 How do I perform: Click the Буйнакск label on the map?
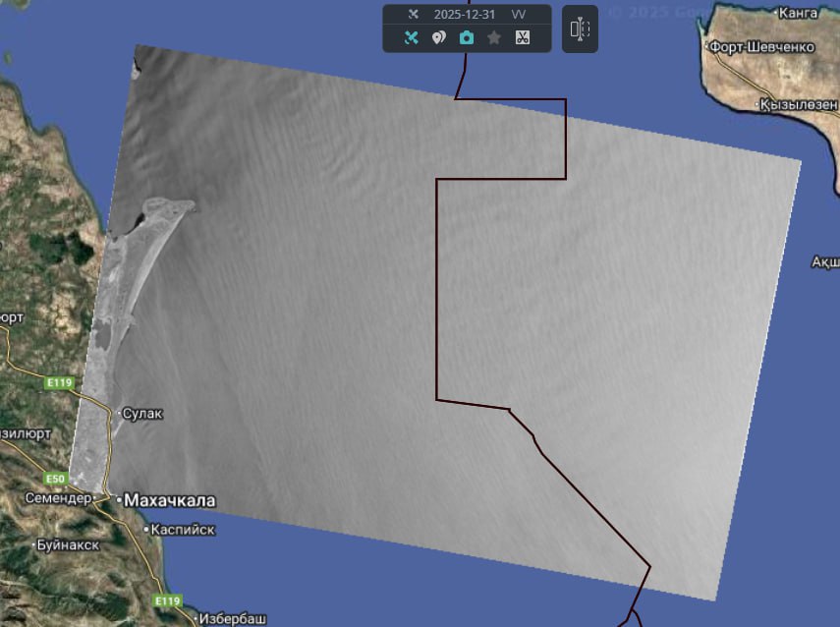(68, 544)
